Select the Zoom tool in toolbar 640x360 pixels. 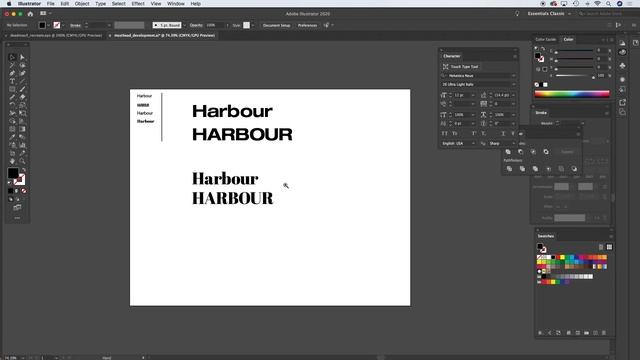click(x=22, y=161)
